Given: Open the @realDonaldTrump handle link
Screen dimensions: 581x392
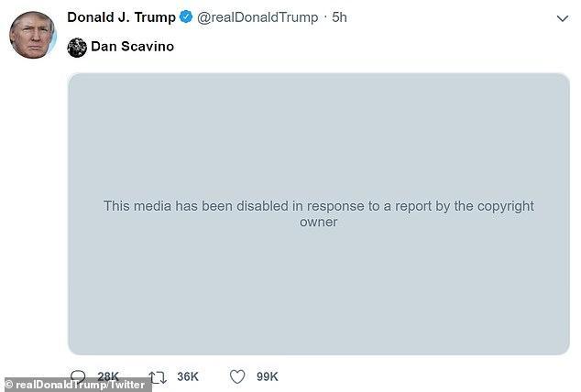Looking at the screenshot, I should (258, 17).
